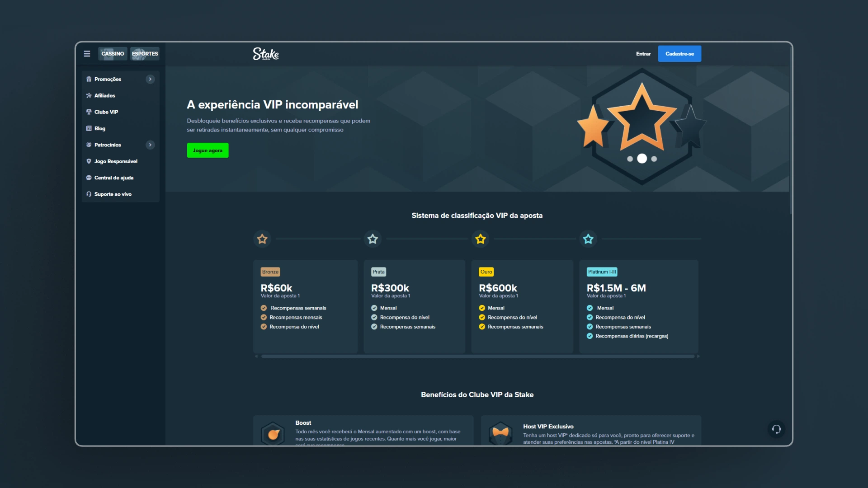
Task: Click the Ouro tier star icon
Action: [x=480, y=239]
